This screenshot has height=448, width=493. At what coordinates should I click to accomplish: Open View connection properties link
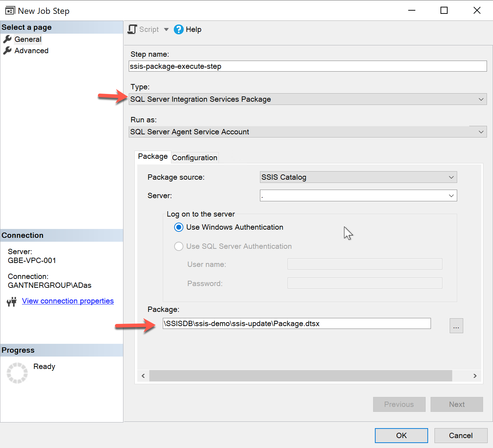pos(68,301)
